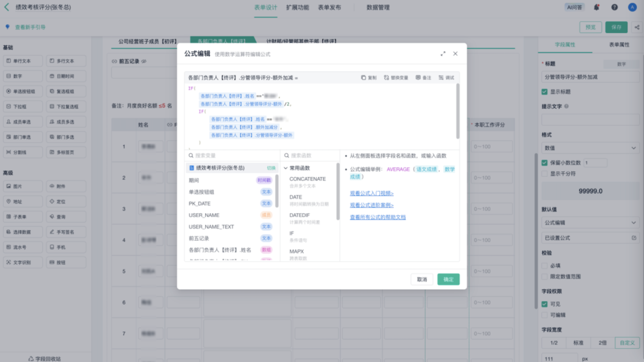Viewport: 644px width, 362px height.
Task: Open the 字段回收站
Action: click(x=45, y=359)
